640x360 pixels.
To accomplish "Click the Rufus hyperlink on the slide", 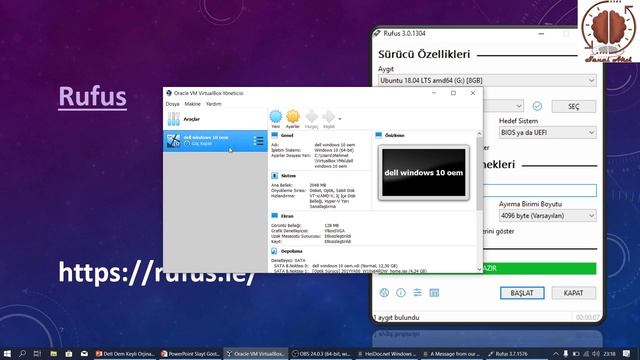I will (x=92, y=97).
